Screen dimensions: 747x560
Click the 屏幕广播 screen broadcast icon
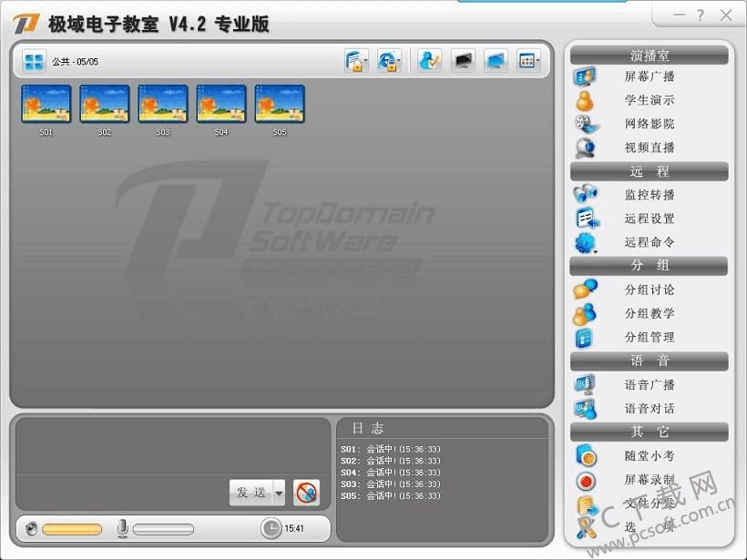tap(585, 76)
